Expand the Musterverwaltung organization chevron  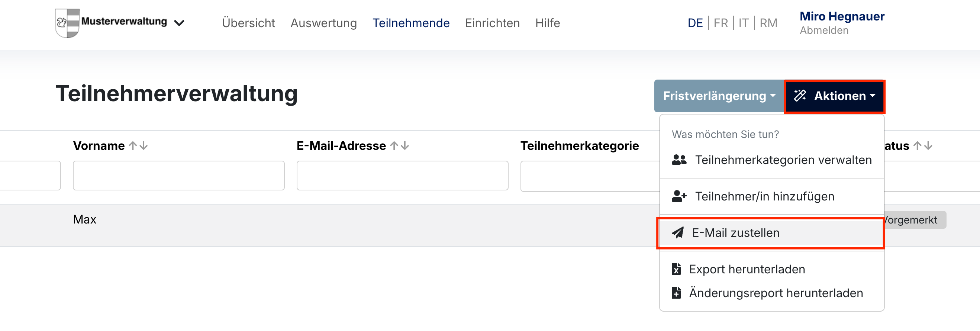pos(179,23)
